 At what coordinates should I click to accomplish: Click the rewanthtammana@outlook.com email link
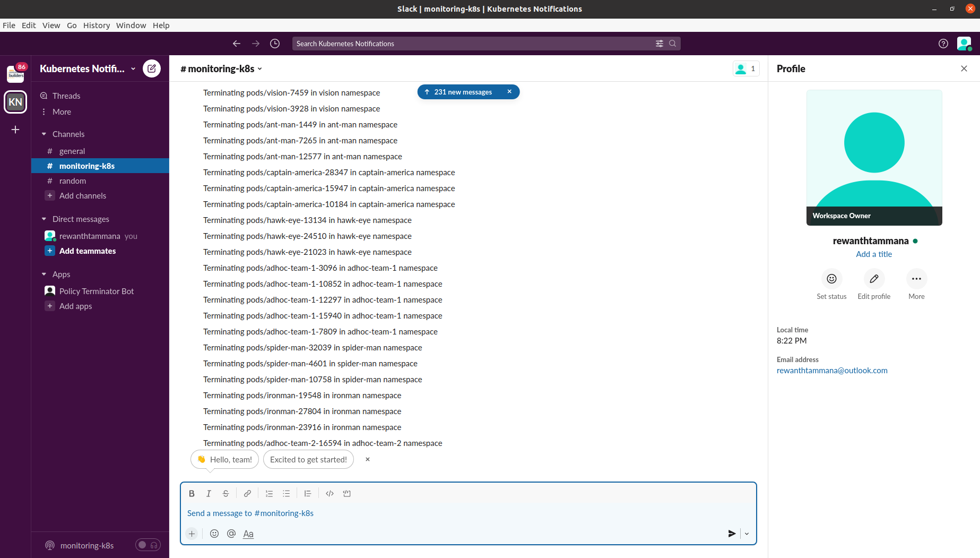(x=832, y=370)
